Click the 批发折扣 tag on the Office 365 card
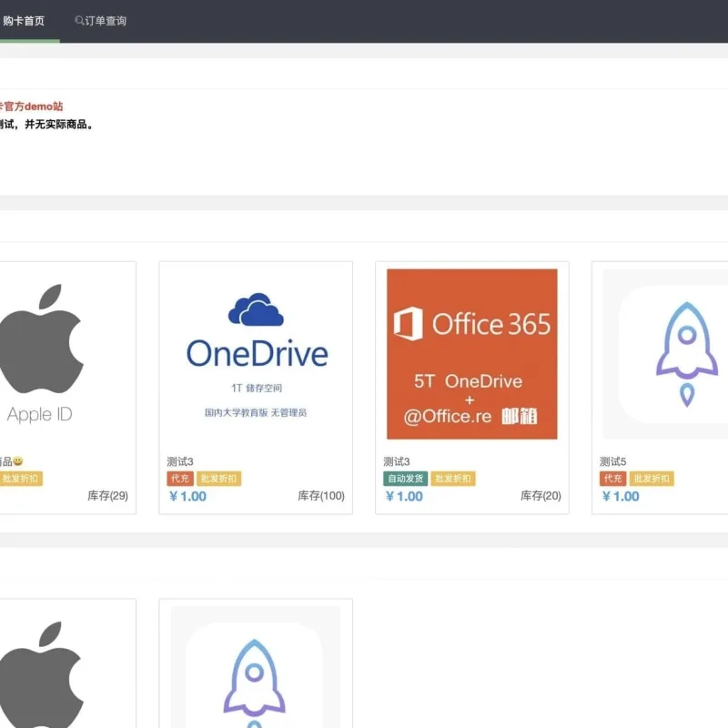 point(453,479)
